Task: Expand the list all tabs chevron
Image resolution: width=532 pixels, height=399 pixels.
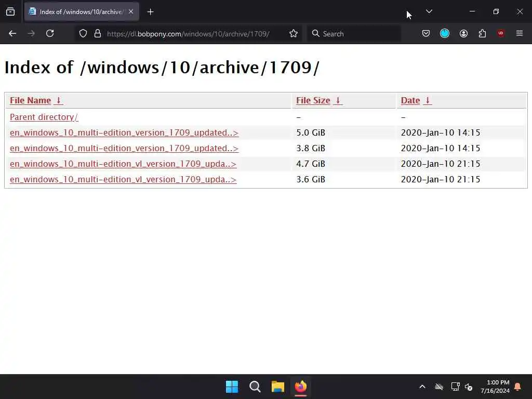Action: (429, 11)
